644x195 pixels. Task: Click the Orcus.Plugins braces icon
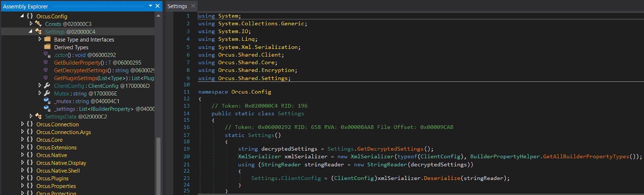30,178
